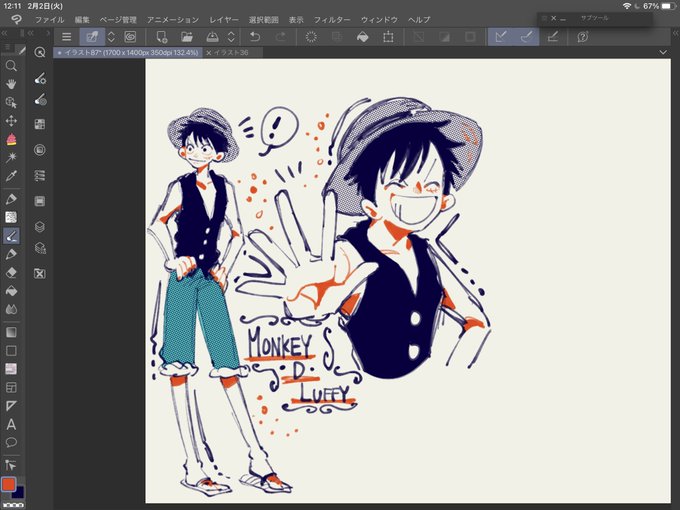Click the Save icon in the command bar
The width and height of the screenshot is (680, 510).
[x=212, y=37]
